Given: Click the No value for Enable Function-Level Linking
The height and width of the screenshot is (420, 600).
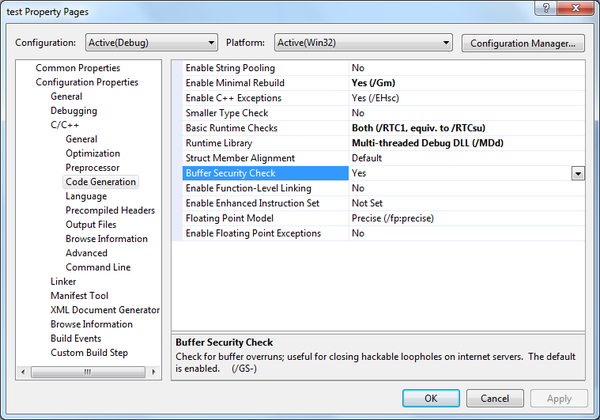Looking at the screenshot, I should click(x=467, y=188).
